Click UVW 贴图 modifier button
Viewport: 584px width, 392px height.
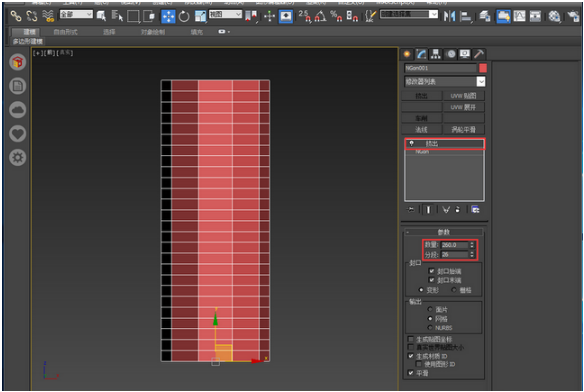point(464,96)
